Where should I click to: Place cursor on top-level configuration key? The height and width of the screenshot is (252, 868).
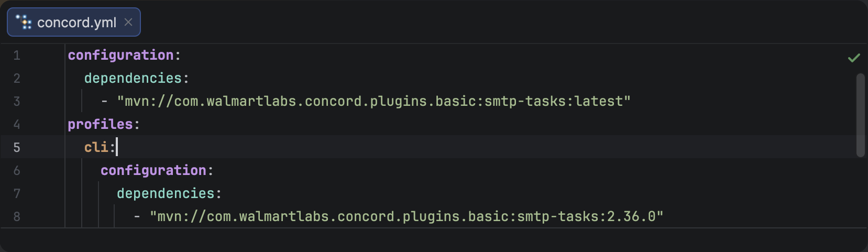click(120, 55)
